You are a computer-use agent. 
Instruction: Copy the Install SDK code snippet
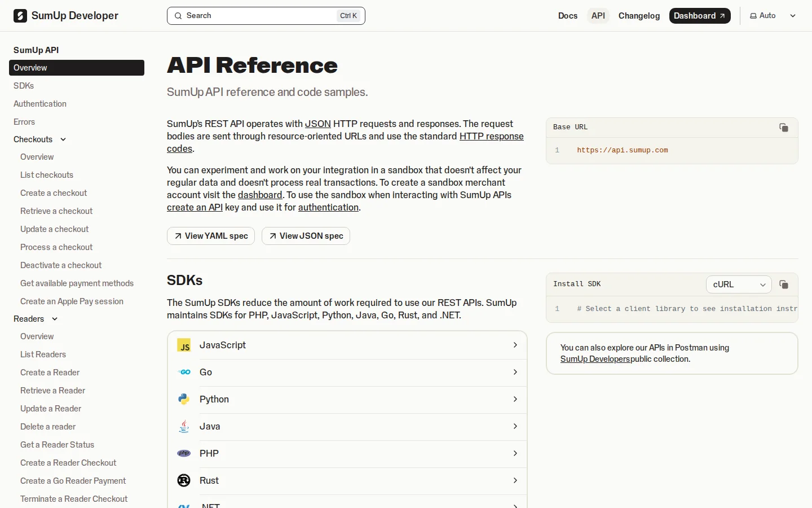click(x=784, y=284)
